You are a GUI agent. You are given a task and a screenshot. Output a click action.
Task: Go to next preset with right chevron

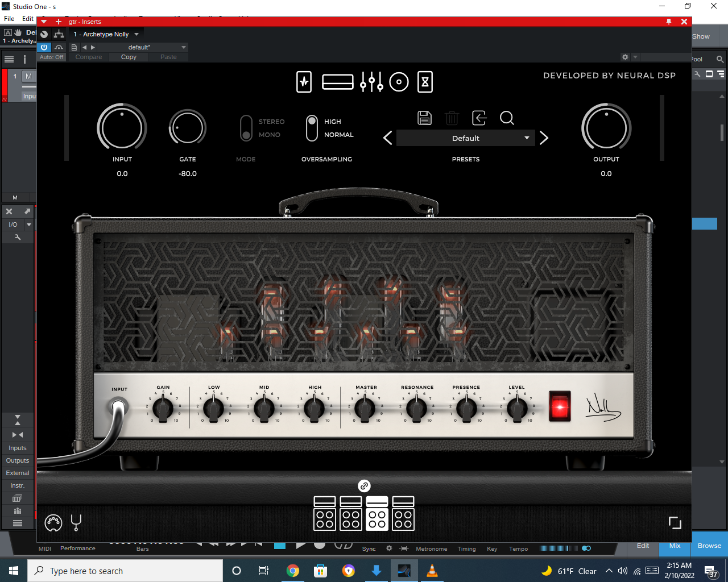(544, 138)
